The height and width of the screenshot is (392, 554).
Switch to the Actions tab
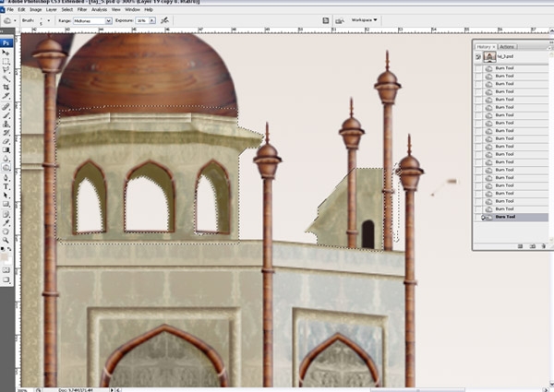(507, 46)
